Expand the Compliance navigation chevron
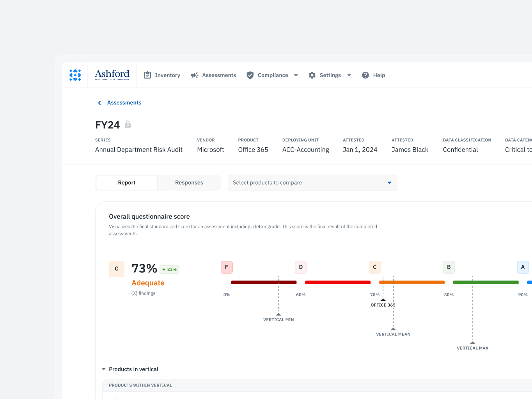This screenshot has height=399, width=532. tap(296, 75)
